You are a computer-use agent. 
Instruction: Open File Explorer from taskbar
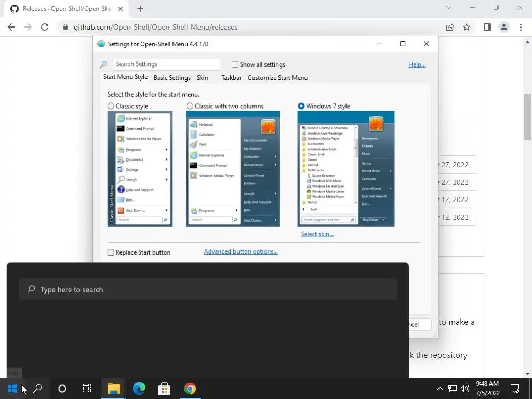pos(114,389)
